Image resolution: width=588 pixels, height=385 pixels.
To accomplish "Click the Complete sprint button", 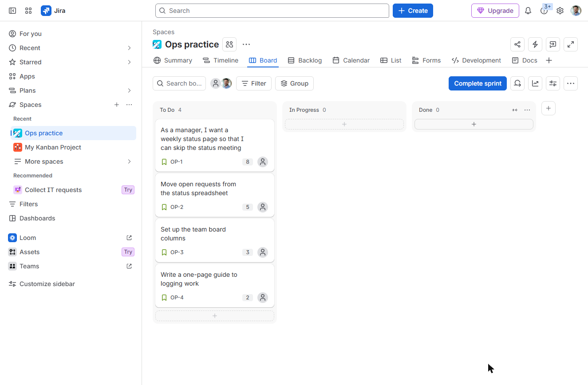I will 478,83.
